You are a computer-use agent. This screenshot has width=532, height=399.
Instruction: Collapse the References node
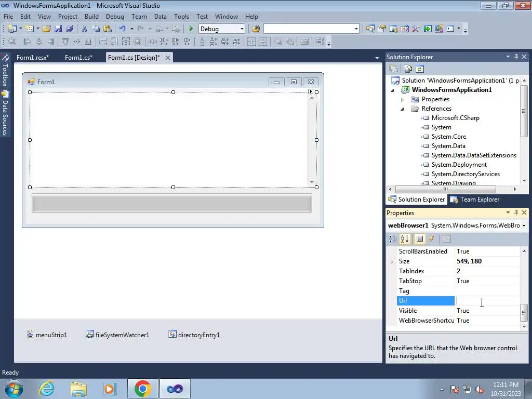pyautogui.click(x=403, y=109)
